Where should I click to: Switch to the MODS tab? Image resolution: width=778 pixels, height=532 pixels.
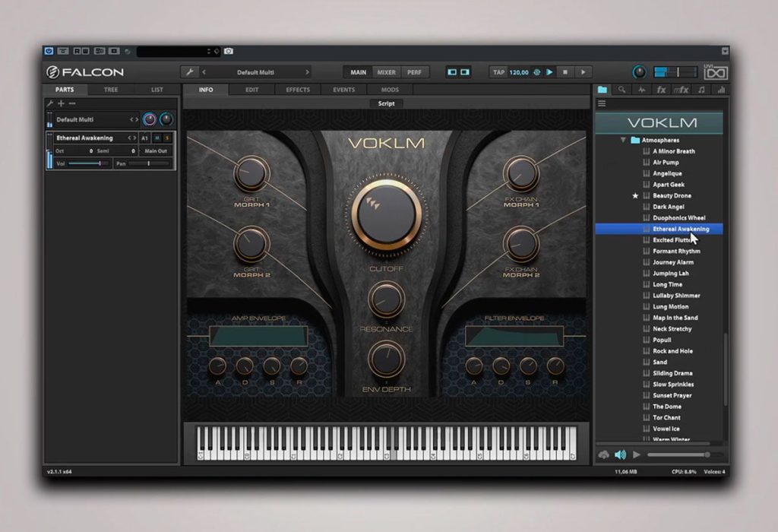point(390,90)
